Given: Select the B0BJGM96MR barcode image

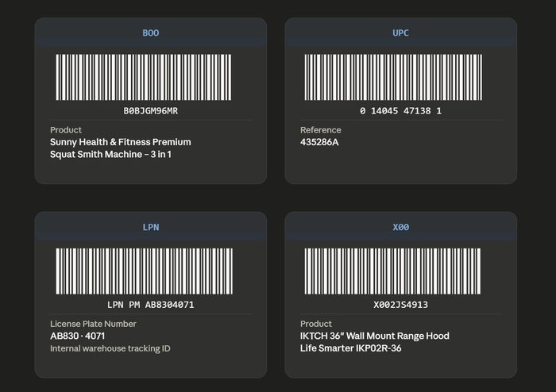Looking at the screenshot, I should (x=144, y=77).
